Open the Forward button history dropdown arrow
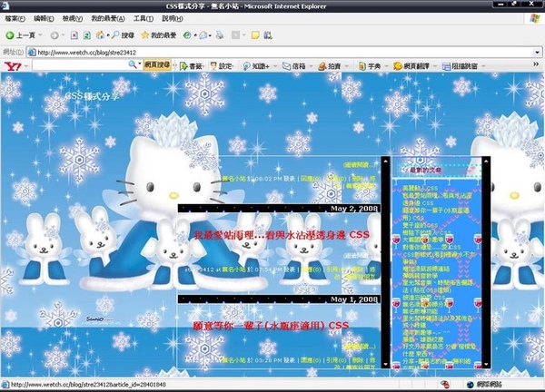 [63, 35]
